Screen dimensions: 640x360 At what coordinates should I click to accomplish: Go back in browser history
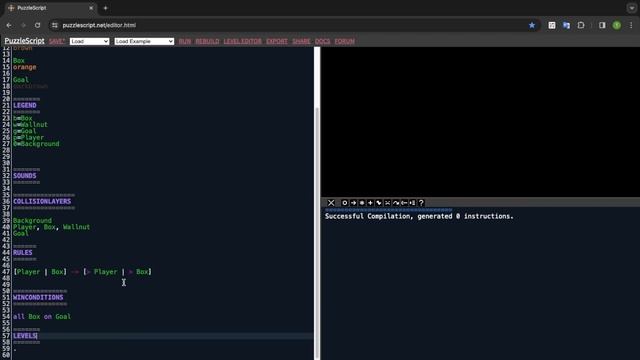click(x=9, y=25)
